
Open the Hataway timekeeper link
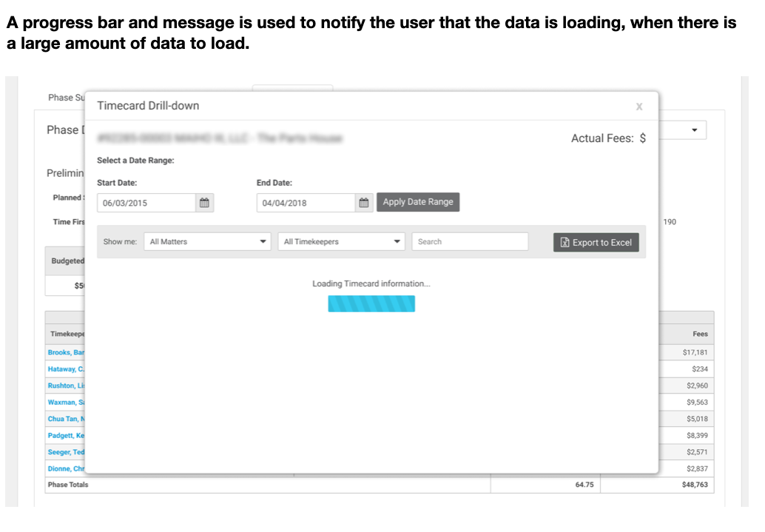66,369
